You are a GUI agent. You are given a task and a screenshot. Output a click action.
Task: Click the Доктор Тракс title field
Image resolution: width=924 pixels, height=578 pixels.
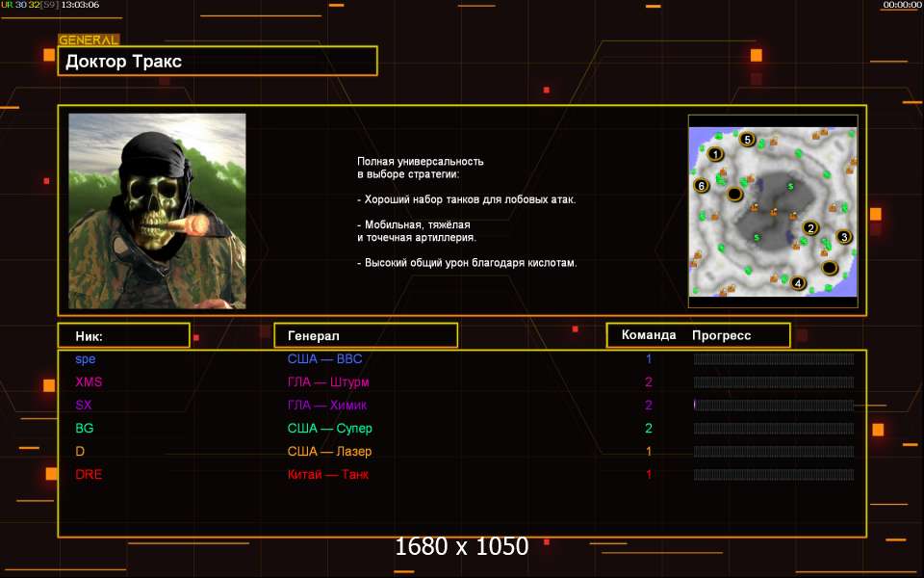pos(218,61)
